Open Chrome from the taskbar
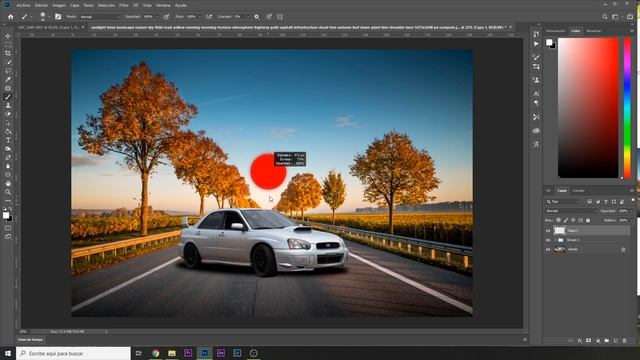This screenshot has width=640, height=360. coord(155,353)
